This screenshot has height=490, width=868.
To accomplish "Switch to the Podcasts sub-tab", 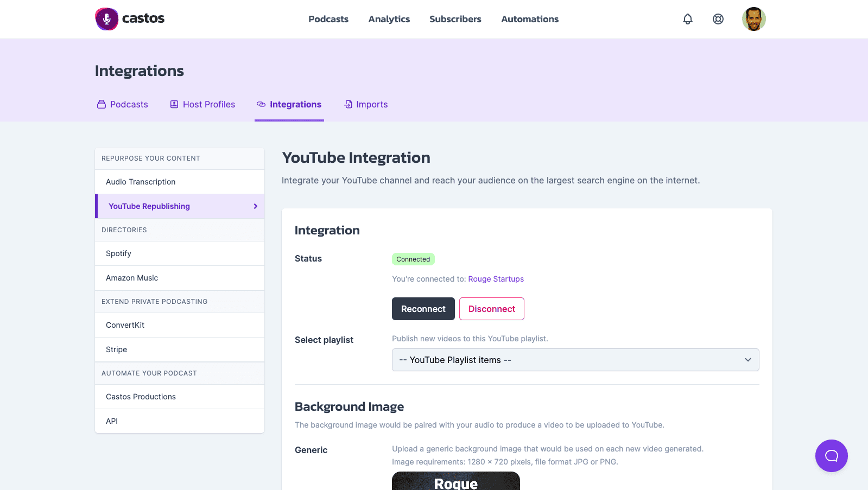I will [x=123, y=104].
